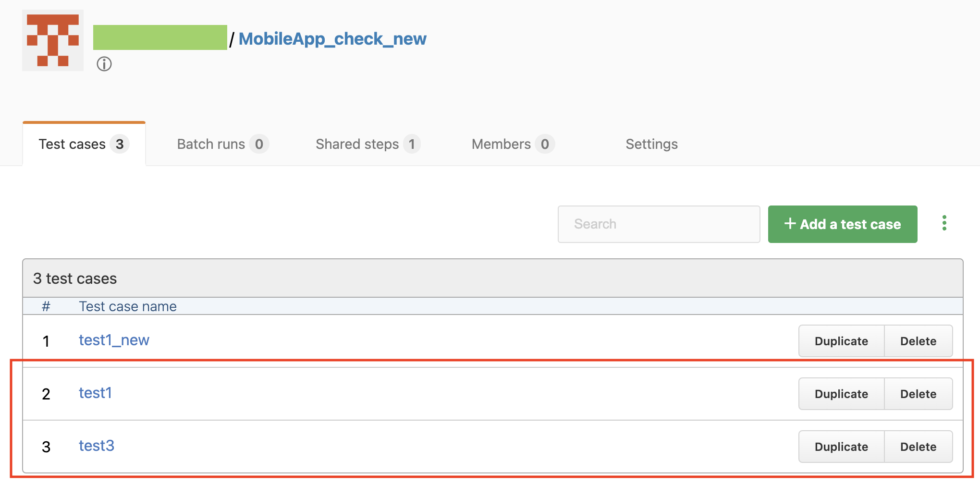Open the MobileApp_check_new project link
980x484 pixels.
point(332,38)
